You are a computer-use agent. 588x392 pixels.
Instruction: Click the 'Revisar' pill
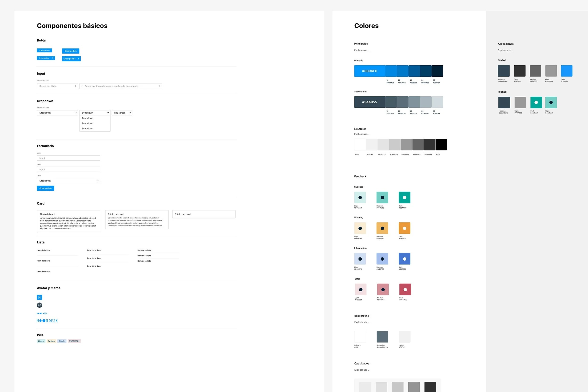(x=51, y=341)
